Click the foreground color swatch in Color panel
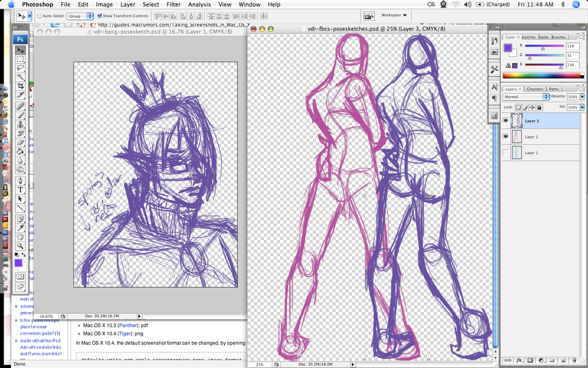Viewport: 588px width, 368px height. [x=508, y=48]
